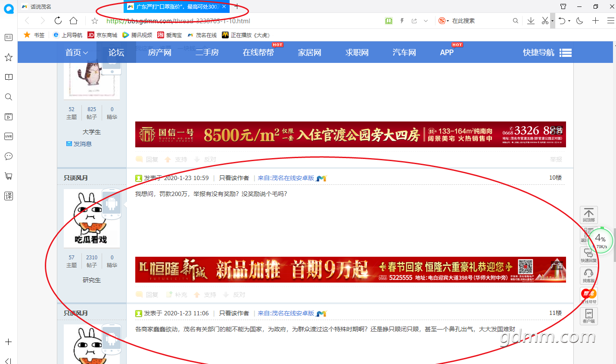616x364 pixels.
Task: Toggle night mode moon icon
Action: [580, 21]
